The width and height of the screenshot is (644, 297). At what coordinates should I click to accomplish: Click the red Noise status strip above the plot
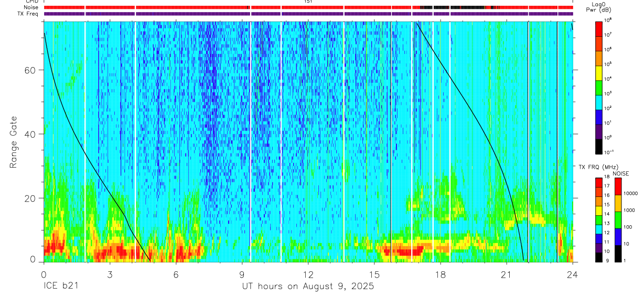(308, 8)
